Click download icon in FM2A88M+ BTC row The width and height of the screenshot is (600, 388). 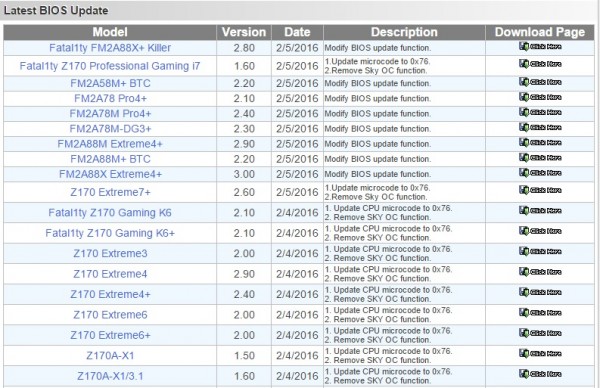point(540,158)
